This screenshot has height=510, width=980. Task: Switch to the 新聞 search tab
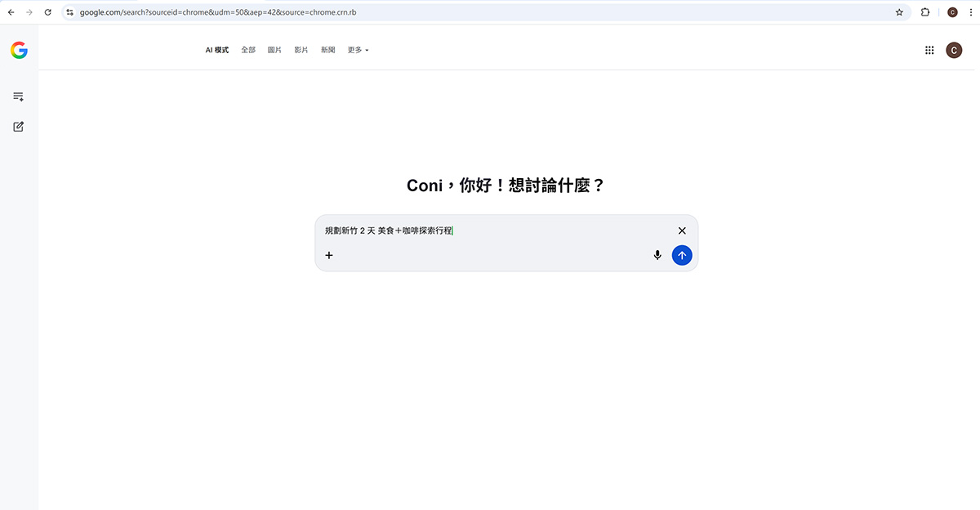[327, 50]
